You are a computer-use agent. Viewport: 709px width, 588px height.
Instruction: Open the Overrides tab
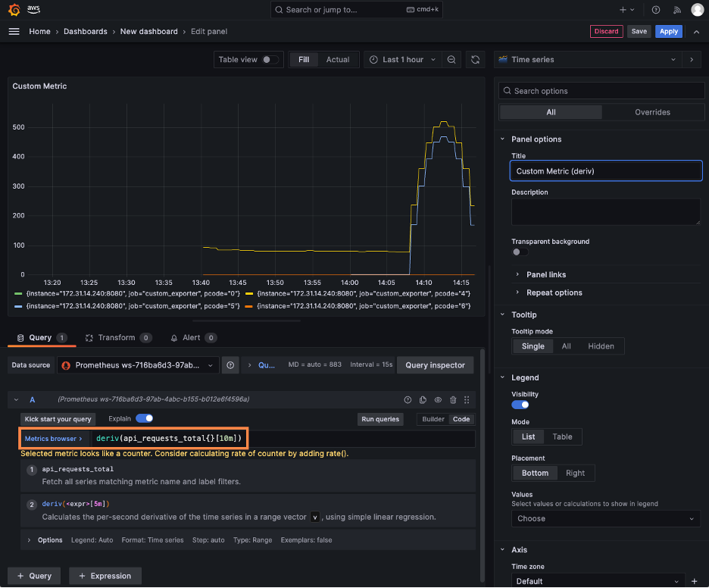(x=652, y=112)
